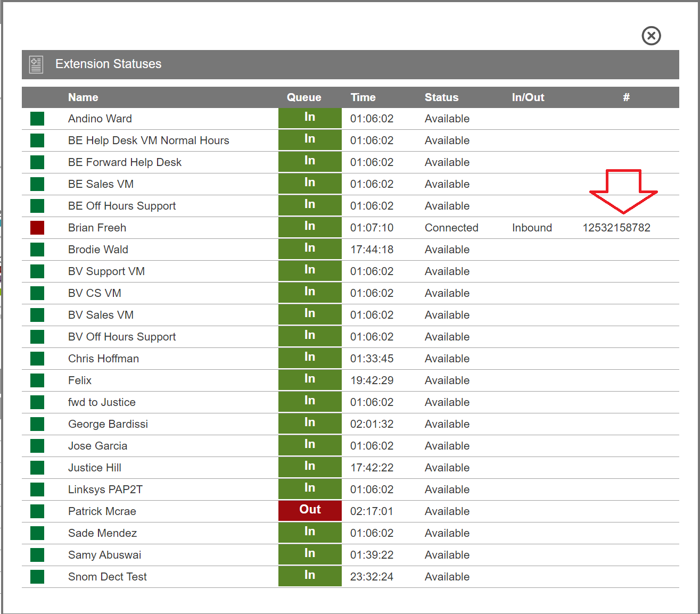The image size is (700, 614).
Task: Click Patrick Mcrae's green status square
Action: click(x=37, y=511)
